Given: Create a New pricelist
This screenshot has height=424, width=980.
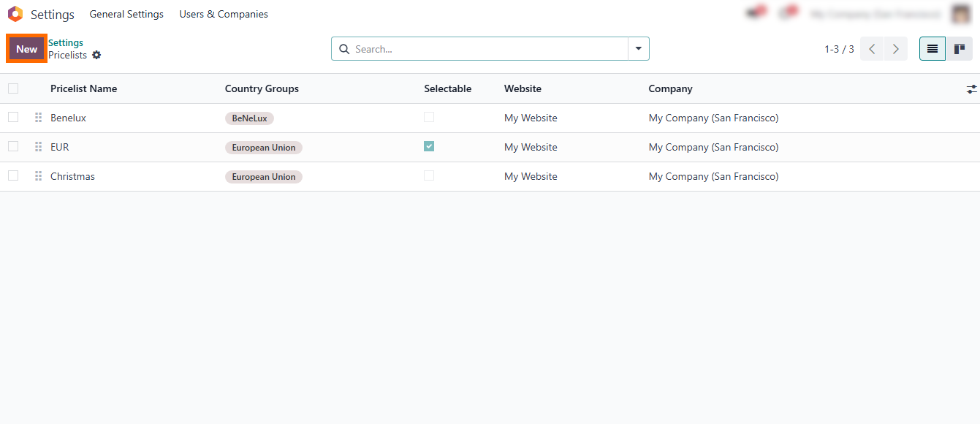Looking at the screenshot, I should tap(27, 49).
